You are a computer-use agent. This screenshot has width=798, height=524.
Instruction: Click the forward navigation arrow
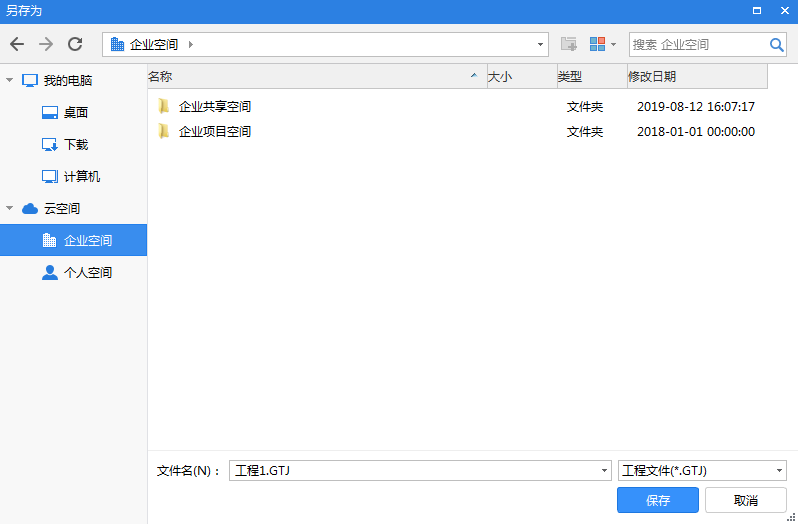(x=46, y=44)
